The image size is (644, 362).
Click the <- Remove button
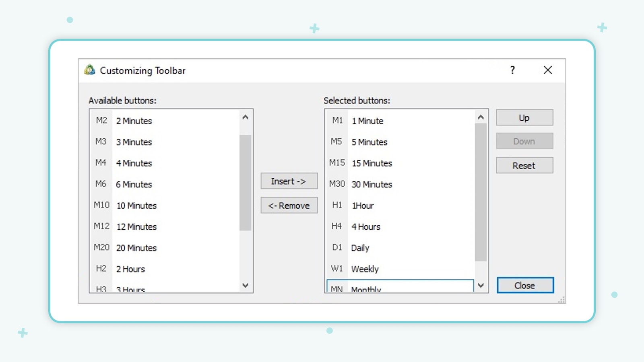289,205
